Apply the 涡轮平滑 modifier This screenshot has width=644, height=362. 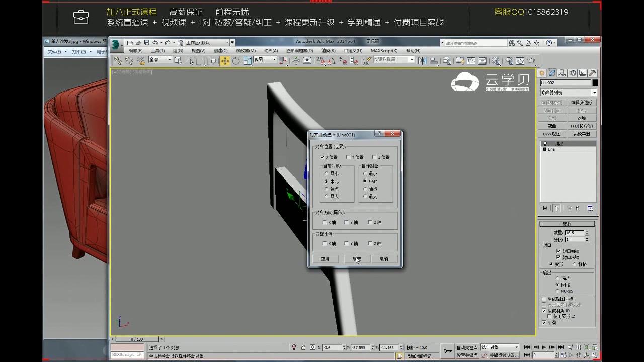coord(582,134)
